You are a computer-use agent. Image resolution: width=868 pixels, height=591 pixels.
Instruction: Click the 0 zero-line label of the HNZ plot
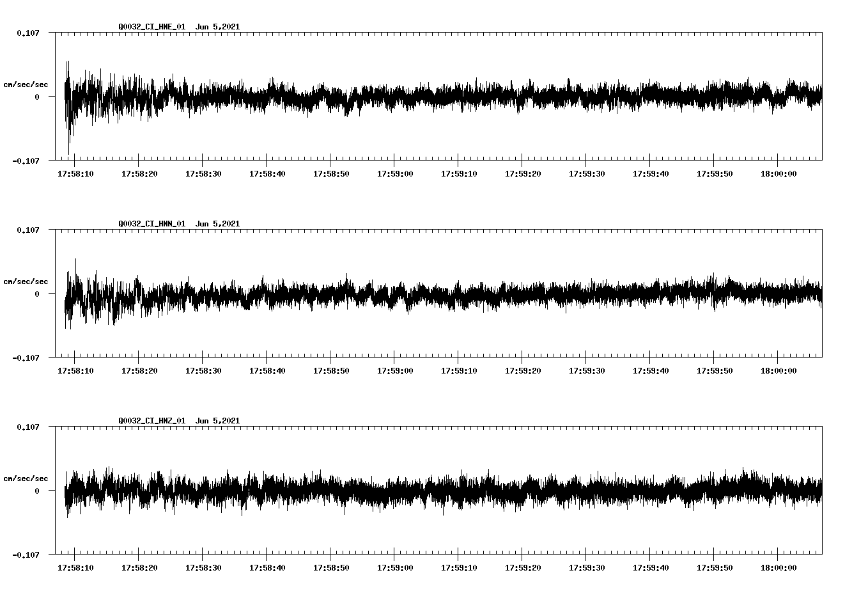(x=37, y=491)
